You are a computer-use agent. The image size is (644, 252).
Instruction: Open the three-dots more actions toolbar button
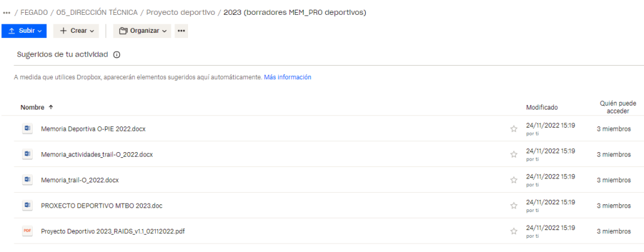(x=181, y=31)
